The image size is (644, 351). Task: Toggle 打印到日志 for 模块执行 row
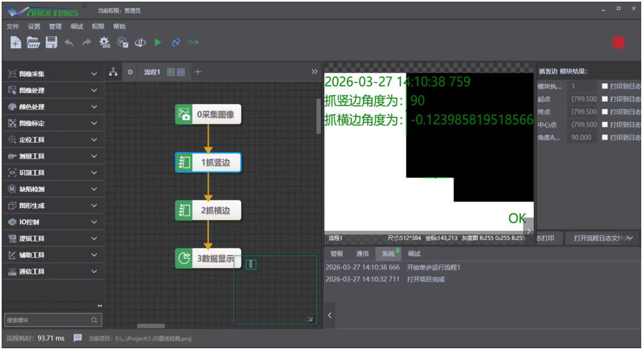click(605, 86)
